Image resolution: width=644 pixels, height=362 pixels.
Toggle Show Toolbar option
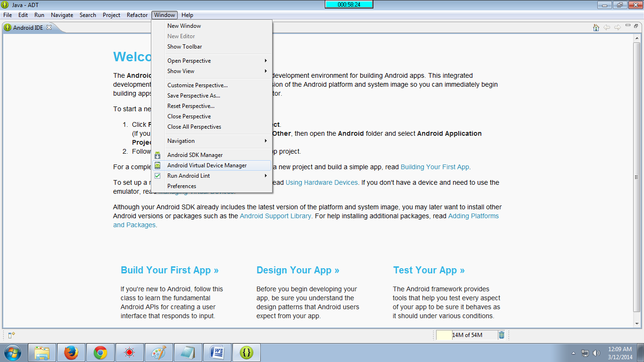coord(184,46)
